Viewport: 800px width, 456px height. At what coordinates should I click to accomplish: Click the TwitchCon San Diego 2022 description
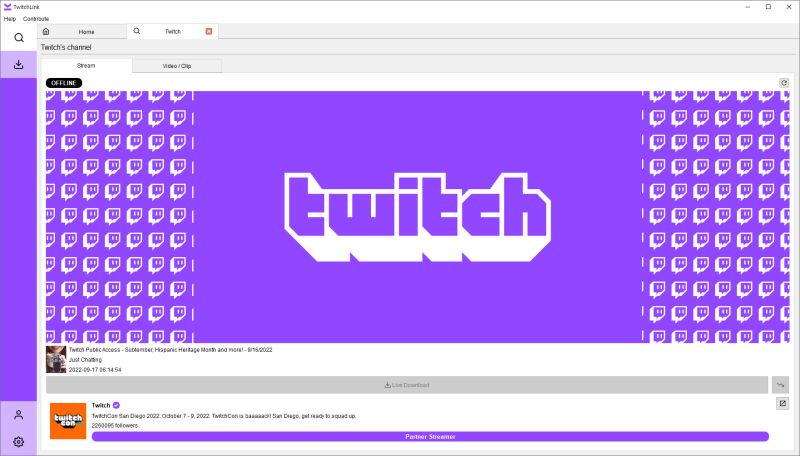coord(224,416)
